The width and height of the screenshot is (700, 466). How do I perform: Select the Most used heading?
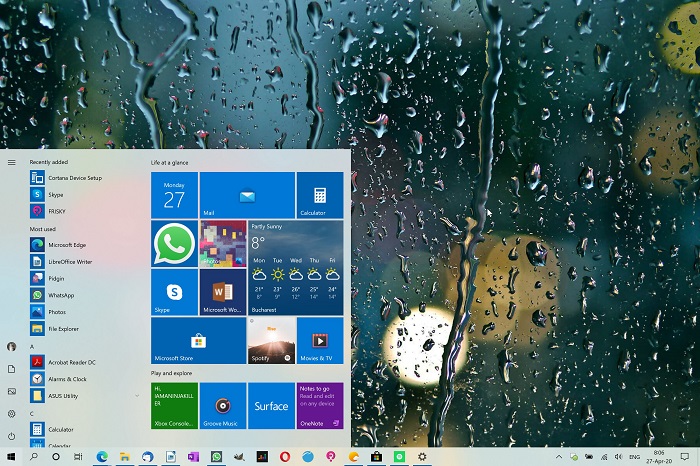pos(42,229)
